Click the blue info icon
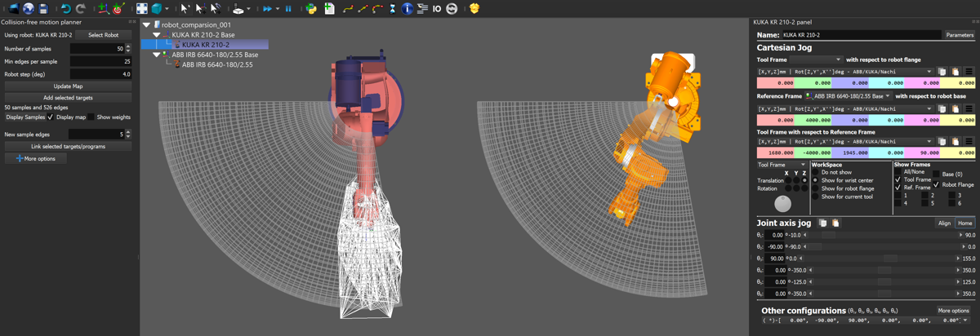The height and width of the screenshot is (336, 980). click(x=408, y=9)
